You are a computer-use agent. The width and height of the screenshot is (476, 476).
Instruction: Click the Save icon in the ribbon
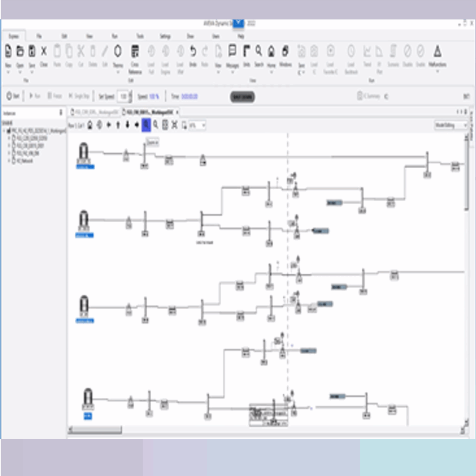pyautogui.click(x=32, y=52)
